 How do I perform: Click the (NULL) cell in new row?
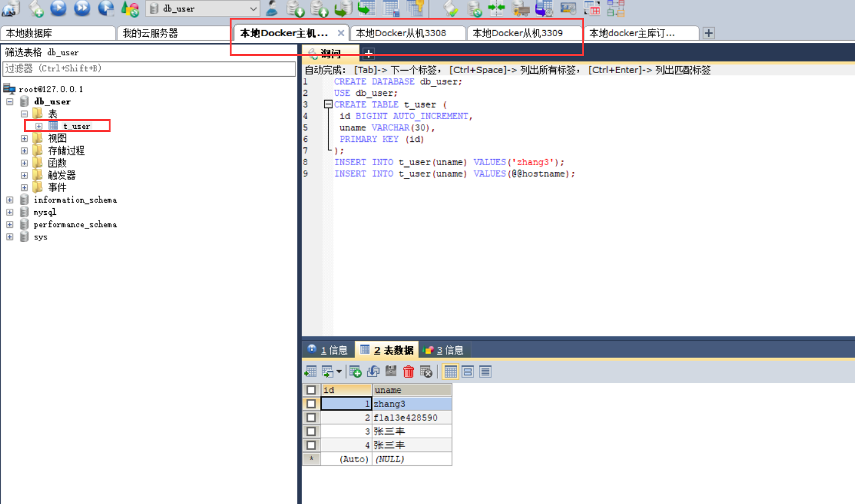(412, 459)
